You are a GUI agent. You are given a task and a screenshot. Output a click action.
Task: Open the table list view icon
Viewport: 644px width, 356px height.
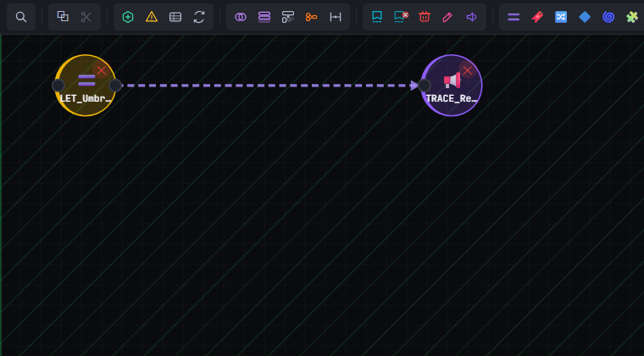pos(175,17)
